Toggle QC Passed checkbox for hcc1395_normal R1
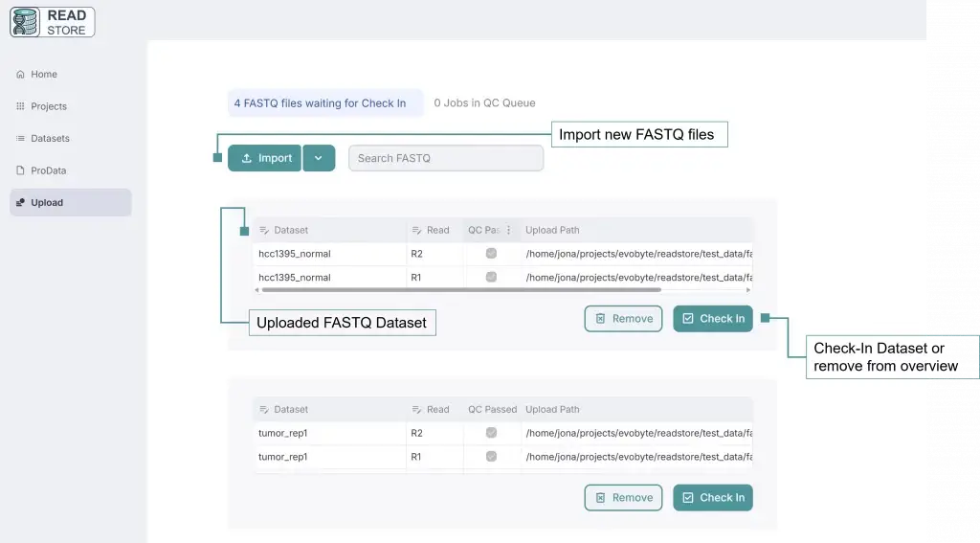Screen dimensions: 980x543 [x=491, y=277]
